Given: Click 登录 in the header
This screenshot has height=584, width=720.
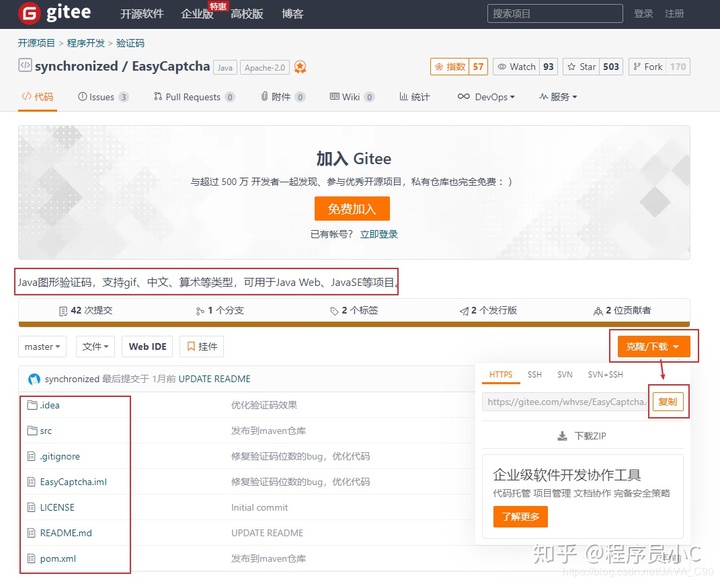Looking at the screenshot, I should click(643, 14).
